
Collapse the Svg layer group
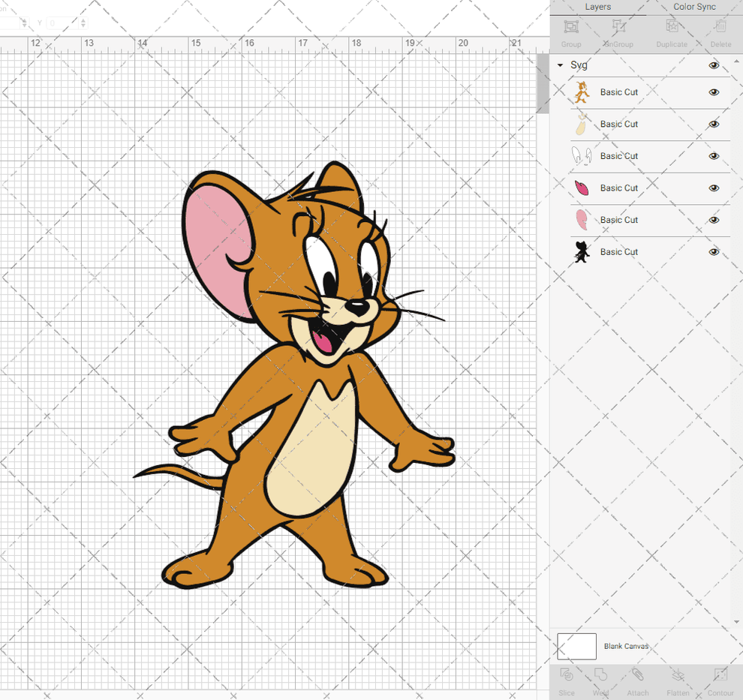(559, 65)
